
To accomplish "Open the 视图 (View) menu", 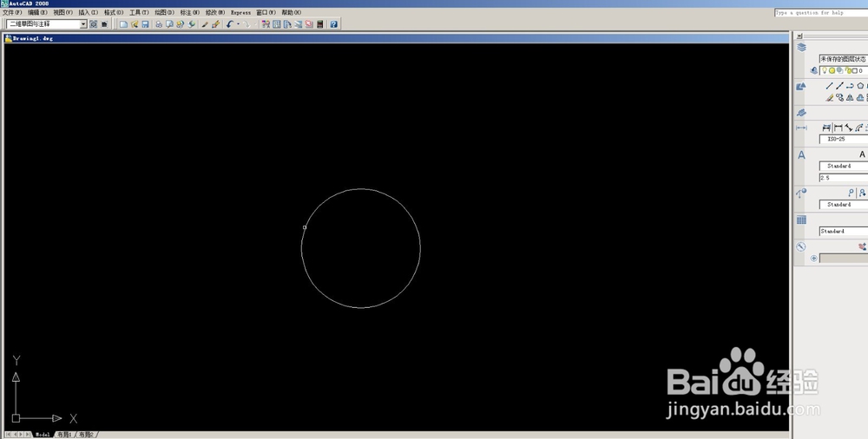I will pos(62,12).
